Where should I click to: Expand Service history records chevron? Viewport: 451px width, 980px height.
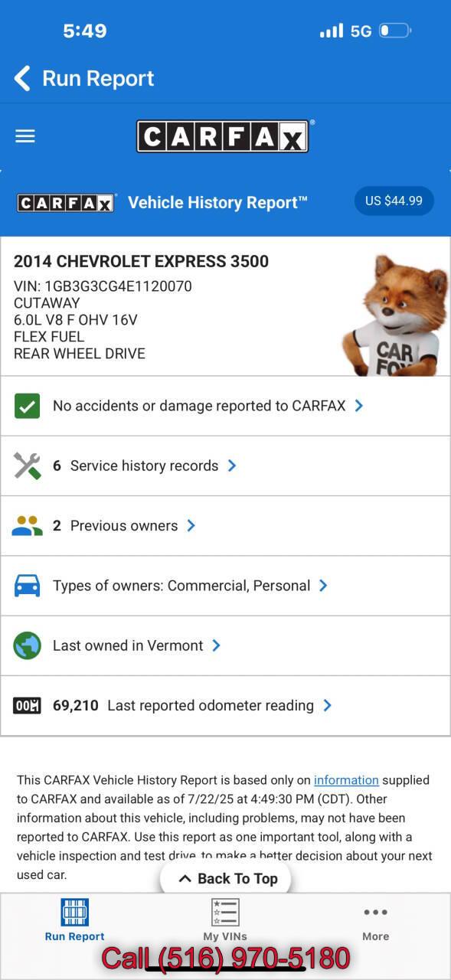pos(232,465)
